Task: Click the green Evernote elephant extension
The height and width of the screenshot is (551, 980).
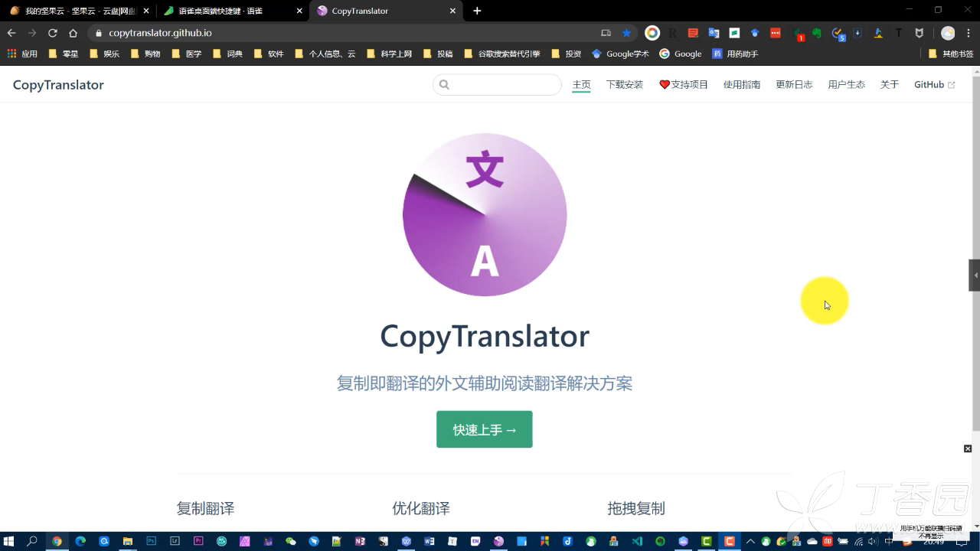Action: point(817,33)
